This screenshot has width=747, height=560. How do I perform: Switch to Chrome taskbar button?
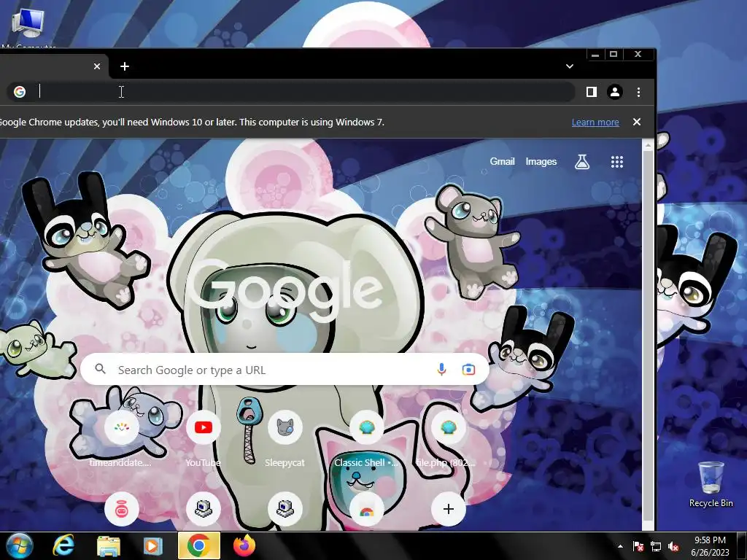coord(198,545)
